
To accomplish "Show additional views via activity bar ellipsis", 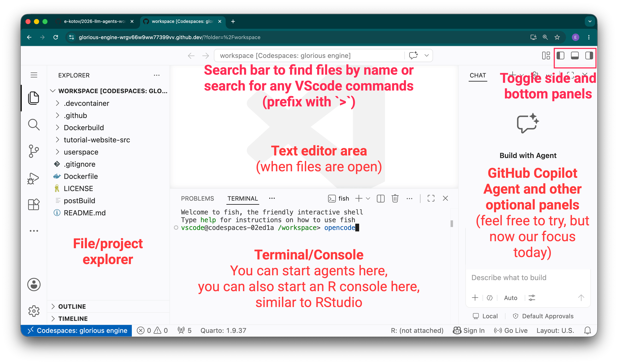I will pos(34,231).
